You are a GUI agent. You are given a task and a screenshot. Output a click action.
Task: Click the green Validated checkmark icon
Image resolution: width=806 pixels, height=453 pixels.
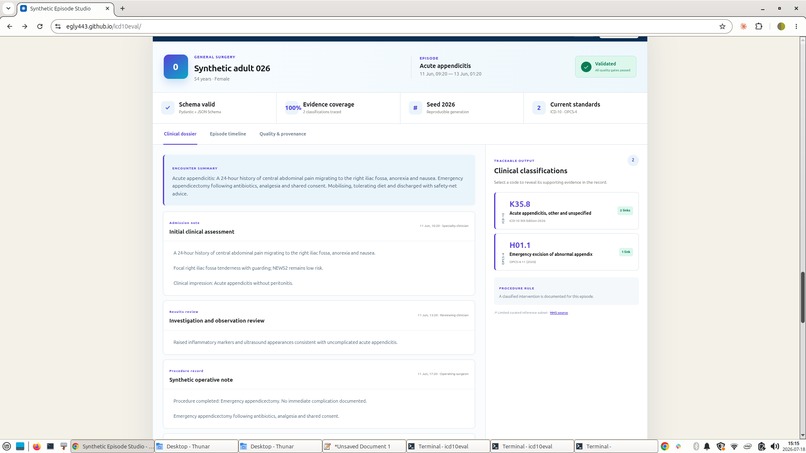pyautogui.click(x=585, y=67)
